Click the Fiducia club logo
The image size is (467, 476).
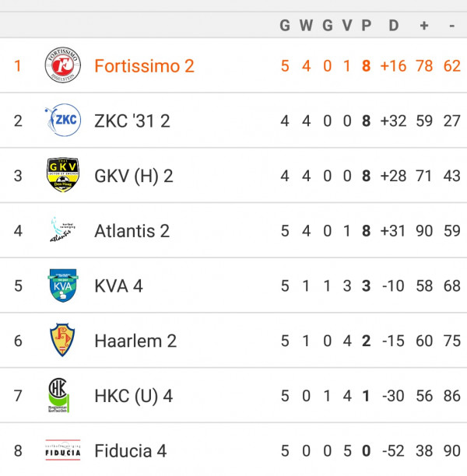63,450
